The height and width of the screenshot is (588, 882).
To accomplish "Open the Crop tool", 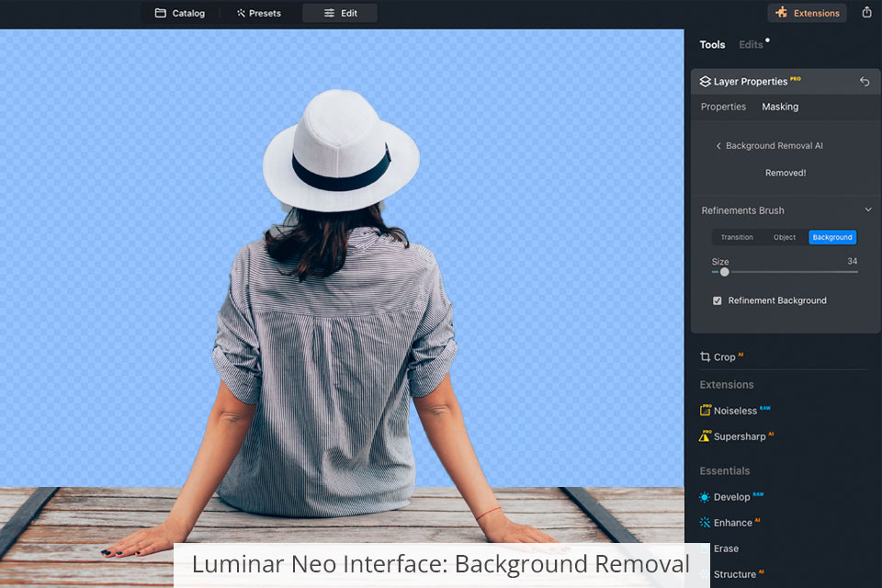I will tap(724, 357).
